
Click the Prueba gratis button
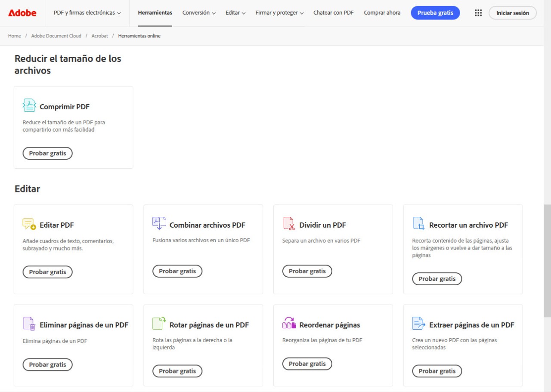click(x=435, y=13)
